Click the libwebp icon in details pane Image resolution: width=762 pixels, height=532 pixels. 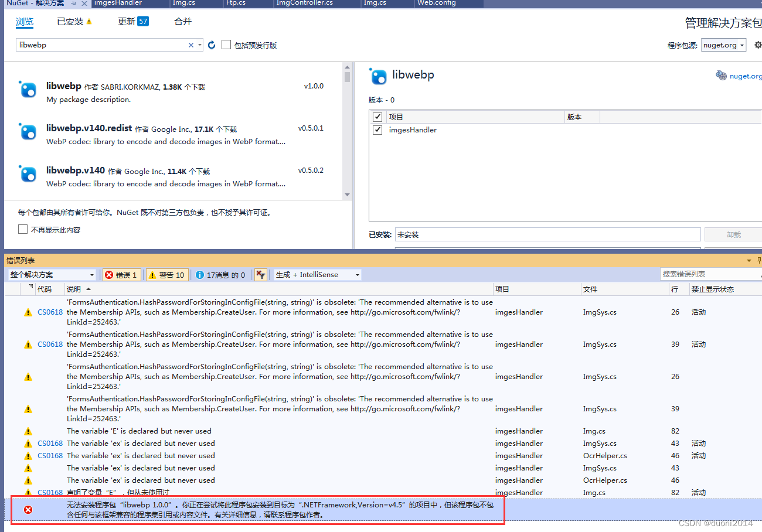[x=378, y=76]
